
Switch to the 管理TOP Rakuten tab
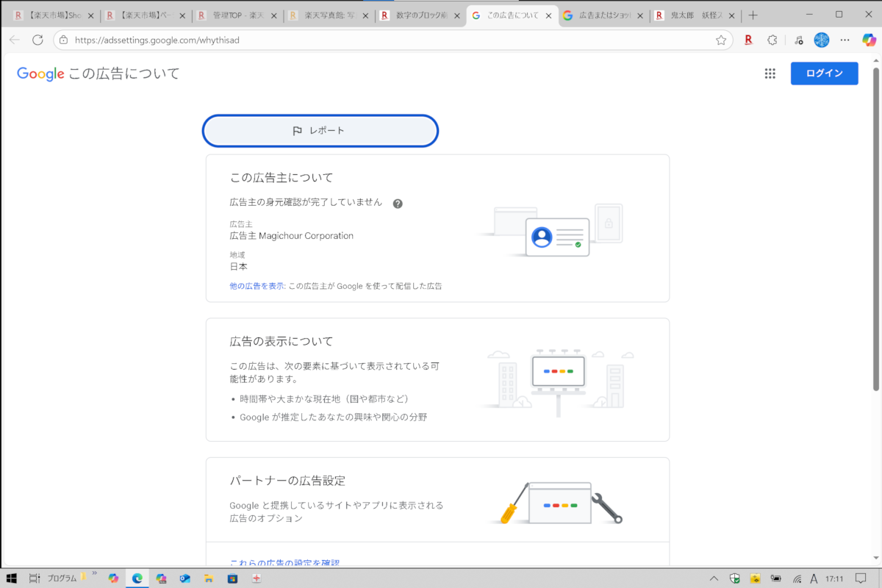coord(235,15)
